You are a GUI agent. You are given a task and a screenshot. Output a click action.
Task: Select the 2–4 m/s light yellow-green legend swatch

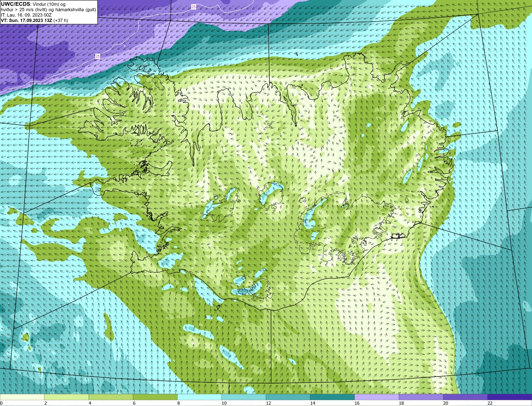[x=66, y=397]
